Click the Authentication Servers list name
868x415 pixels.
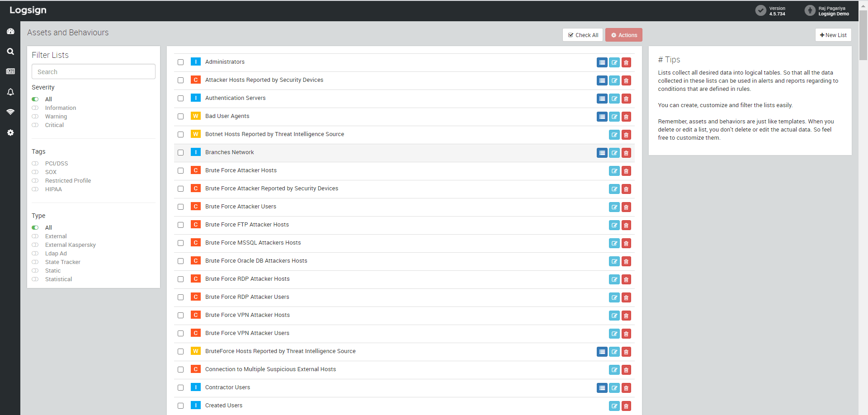coord(235,98)
